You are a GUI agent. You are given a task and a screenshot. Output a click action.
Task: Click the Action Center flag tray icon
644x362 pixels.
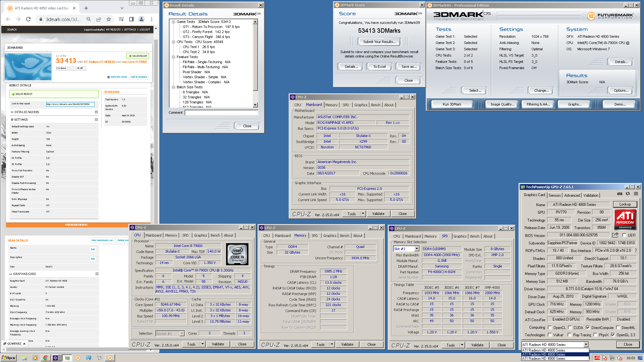pyautogui.click(x=605, y=358)
